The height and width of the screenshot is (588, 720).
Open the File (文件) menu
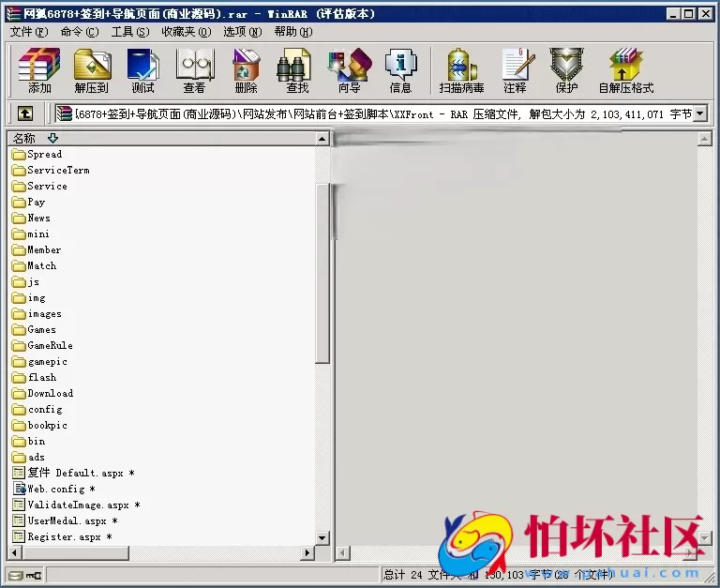[x=29, y=32]
